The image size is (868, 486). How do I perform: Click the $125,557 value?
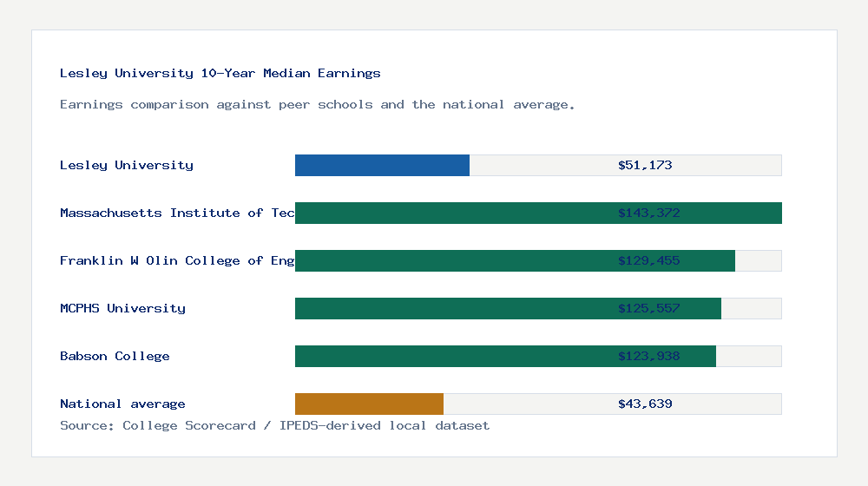pyautogui.click(x=648, y=308)
